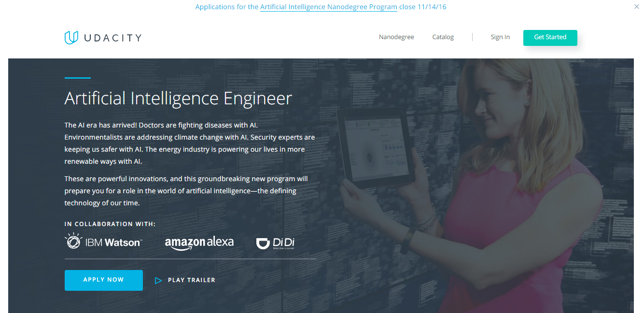Click the Sign In link

(x=500, y=37)
